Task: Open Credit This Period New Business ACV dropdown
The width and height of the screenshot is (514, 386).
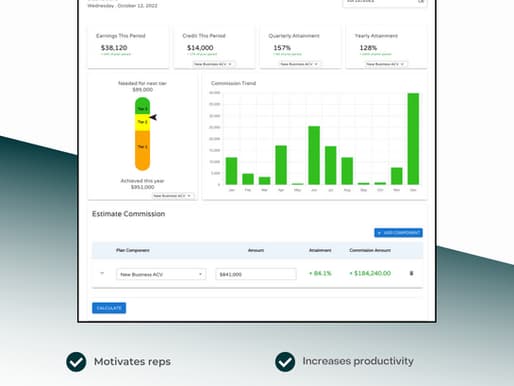Action: point(214,64)
